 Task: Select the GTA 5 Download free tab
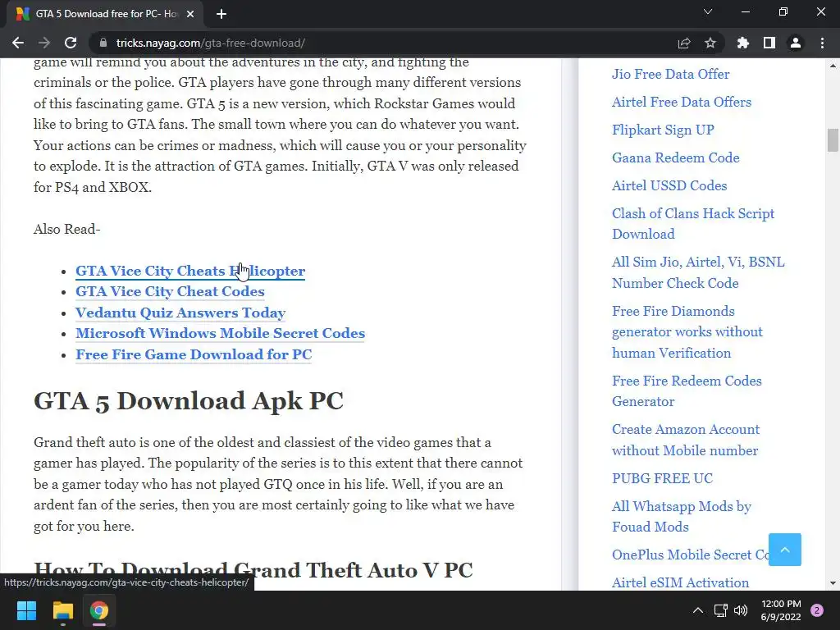(104, 14)
